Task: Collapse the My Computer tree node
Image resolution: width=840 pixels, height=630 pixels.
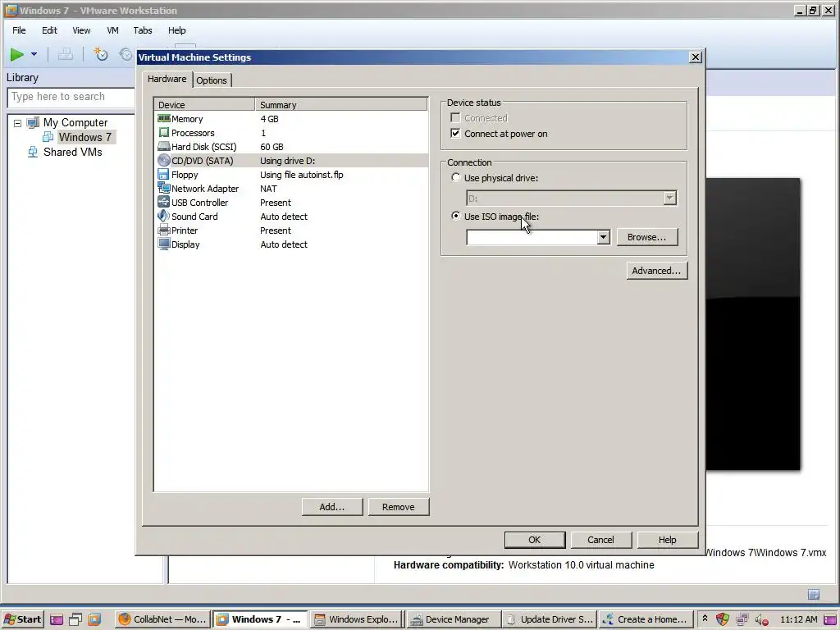Action: tap(18, 123)
